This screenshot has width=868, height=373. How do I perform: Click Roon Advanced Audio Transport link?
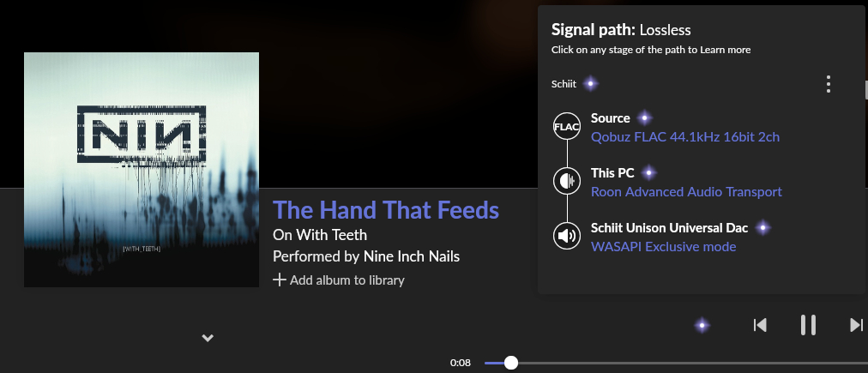[686, 191]
